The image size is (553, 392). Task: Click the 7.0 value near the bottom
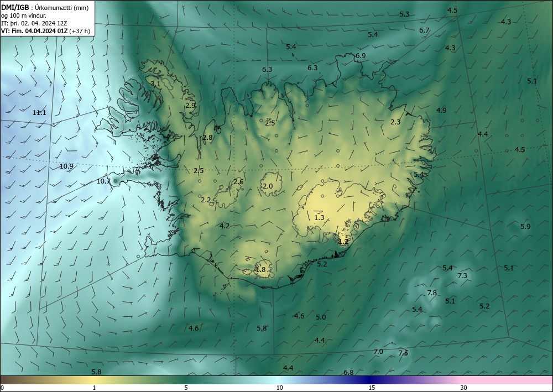(378, 352)
